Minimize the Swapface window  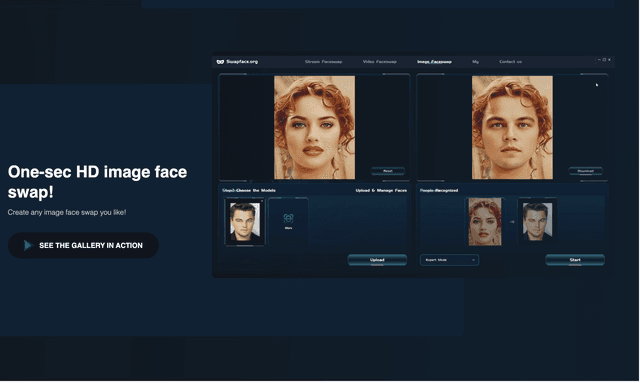tap(599, 60)
